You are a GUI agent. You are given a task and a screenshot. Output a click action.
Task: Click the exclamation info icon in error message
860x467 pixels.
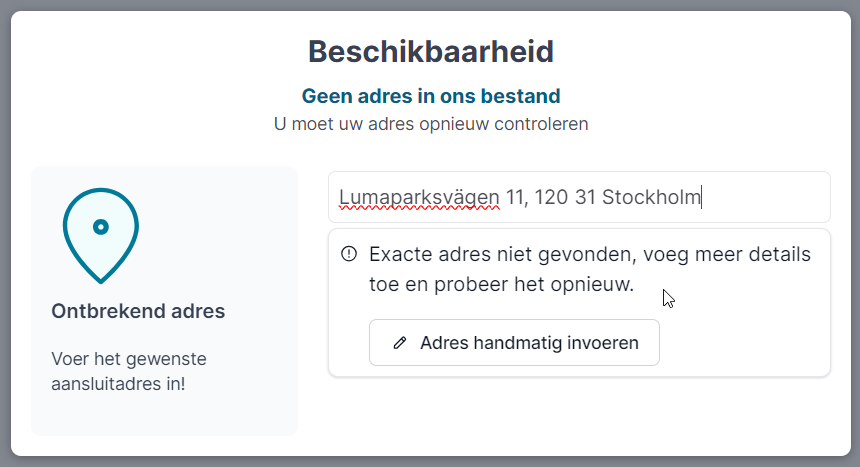pos(348,254)
